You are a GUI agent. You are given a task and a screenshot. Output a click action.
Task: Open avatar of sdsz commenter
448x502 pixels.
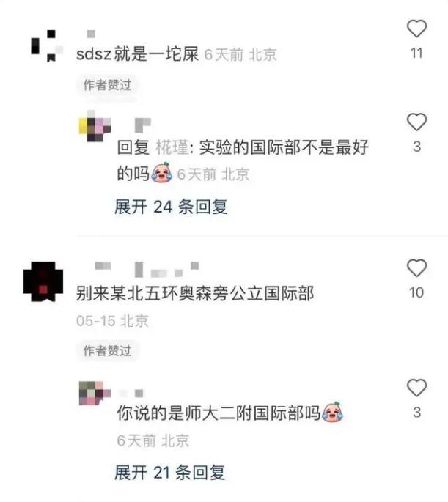tap(46, 45)
